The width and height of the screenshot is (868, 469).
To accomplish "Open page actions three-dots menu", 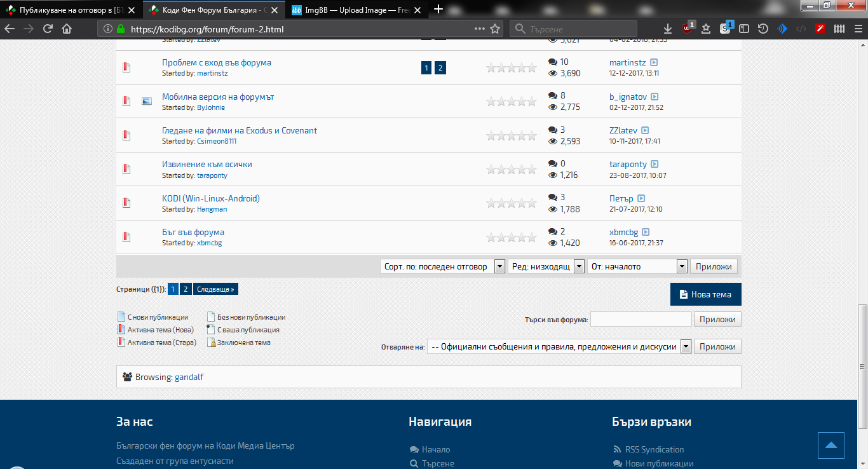I will (x=480, y=29).
